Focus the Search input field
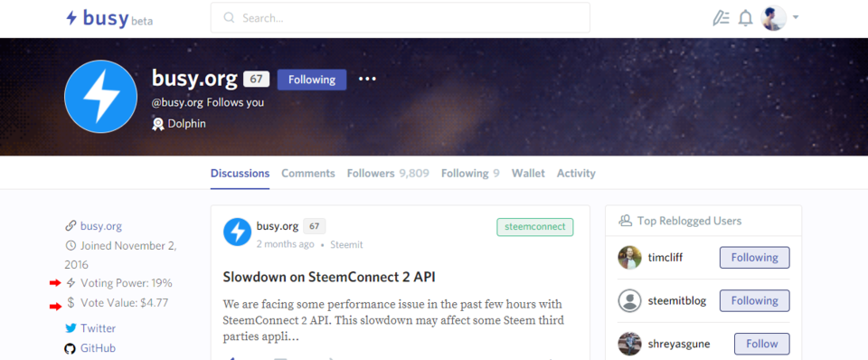 pos(401,18)
